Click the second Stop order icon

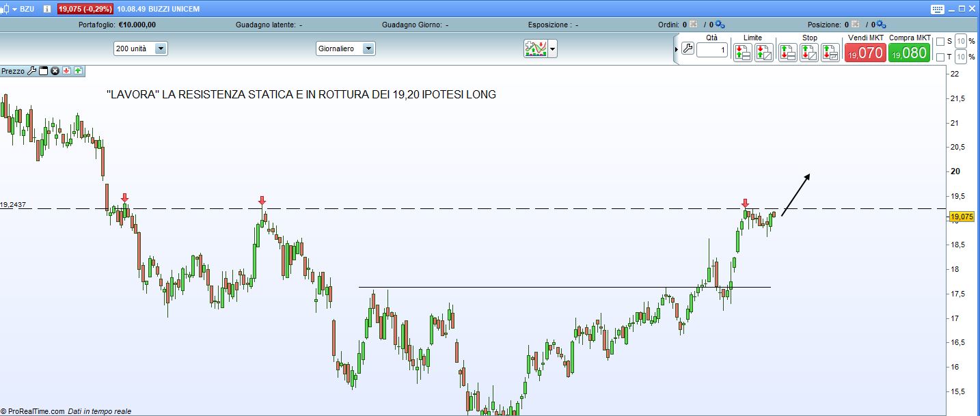pos(808,52)
